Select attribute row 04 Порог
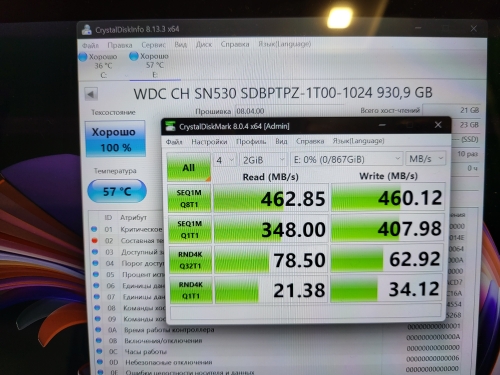The height and width of the screenshot is (375, 500). [x=128, y=263]
